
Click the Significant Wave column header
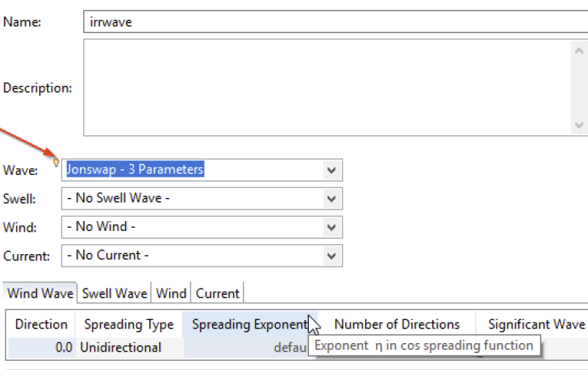536,324
